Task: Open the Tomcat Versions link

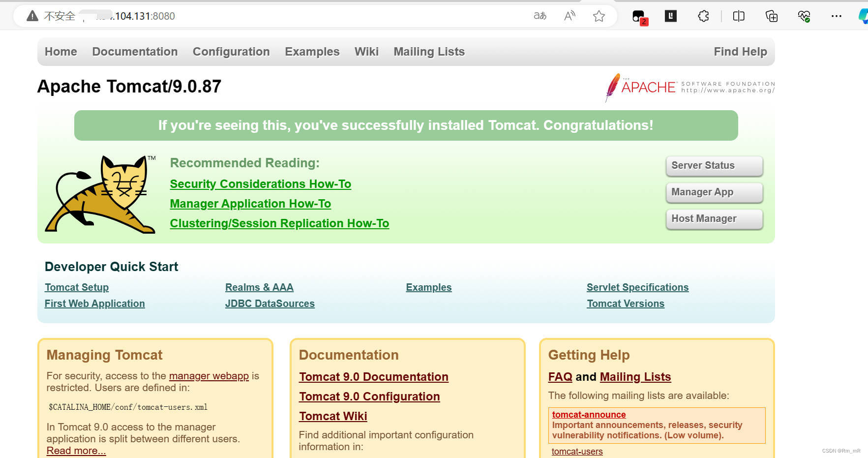Action: (626, 304)
